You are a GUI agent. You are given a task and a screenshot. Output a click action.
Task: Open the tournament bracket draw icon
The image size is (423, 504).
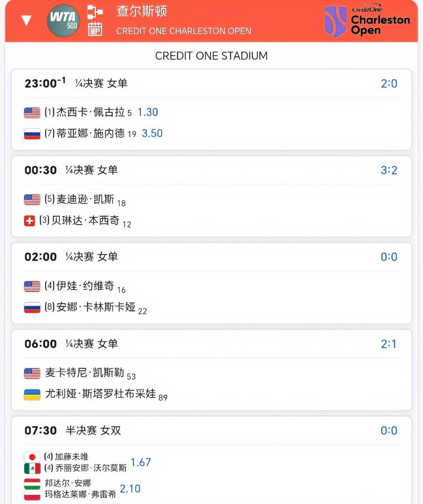pos(95,11)
